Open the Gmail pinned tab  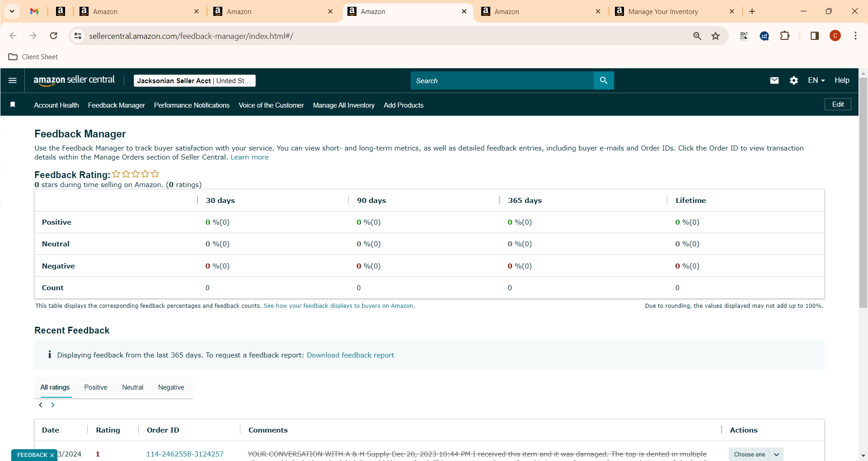pos(34,11)
